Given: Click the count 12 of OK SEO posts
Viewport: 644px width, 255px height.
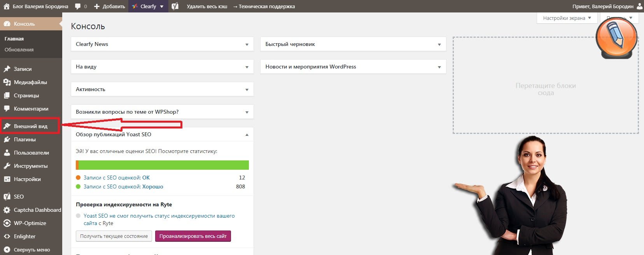Looking at the screenshot, I should click(x=242, y=178).
